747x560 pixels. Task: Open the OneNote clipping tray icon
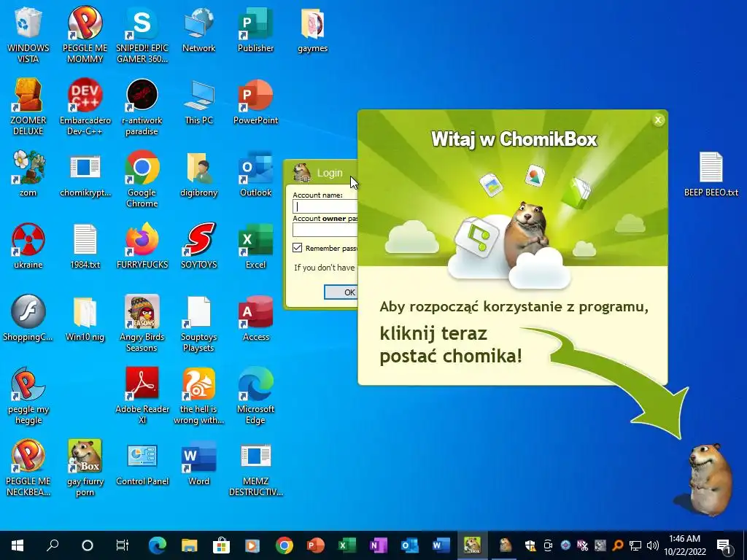pyautogui.click(x=582, y=545)
